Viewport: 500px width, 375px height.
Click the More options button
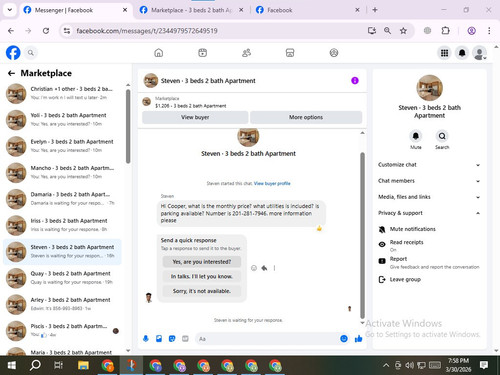pos(306,117)
